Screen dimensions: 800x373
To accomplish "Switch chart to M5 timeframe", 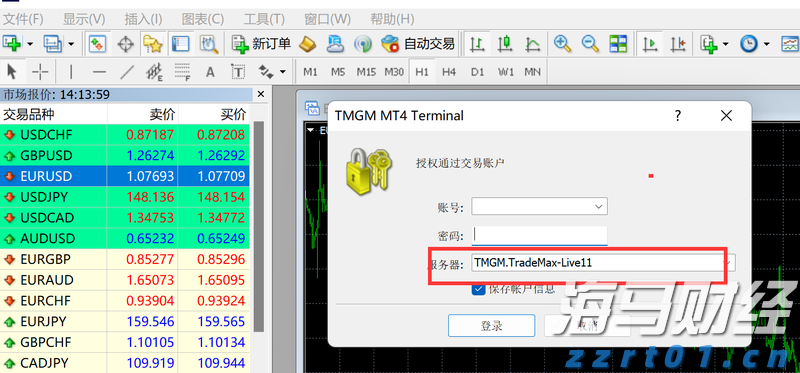I will (x=338, y=72).
